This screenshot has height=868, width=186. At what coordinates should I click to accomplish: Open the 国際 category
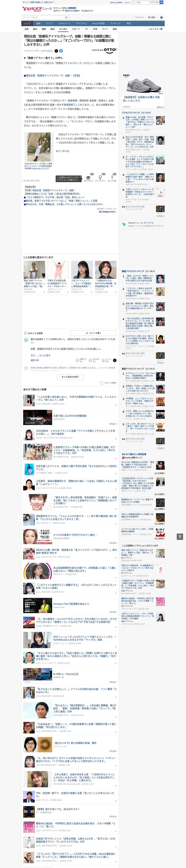[44, 29]
